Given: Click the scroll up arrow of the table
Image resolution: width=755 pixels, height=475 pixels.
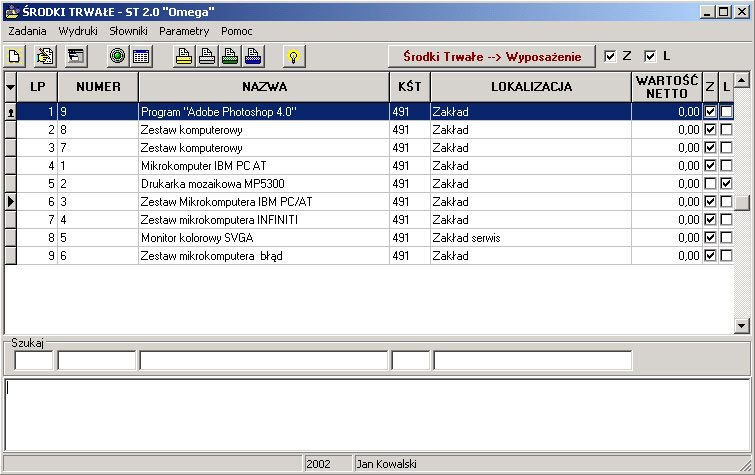Looking at the screenshot, I should (741, 79).
